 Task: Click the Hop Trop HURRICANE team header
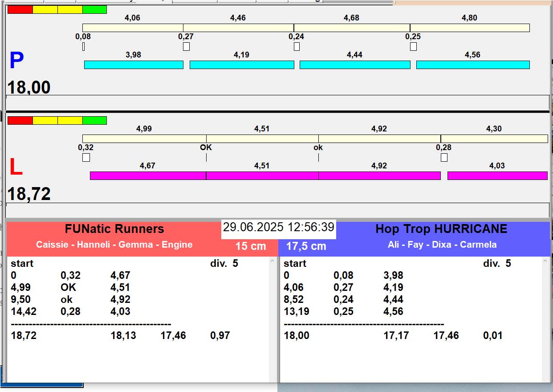tap(441, 229)
